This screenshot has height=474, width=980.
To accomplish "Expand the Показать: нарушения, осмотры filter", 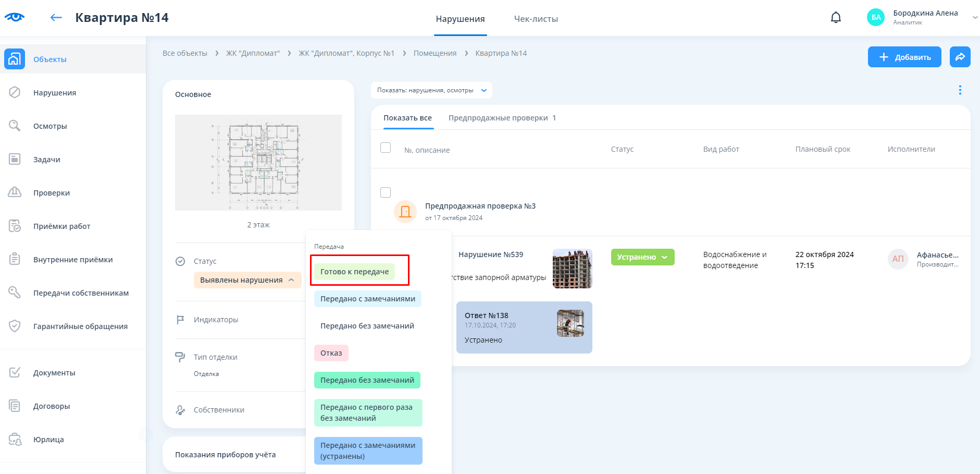I will point(431,90).
